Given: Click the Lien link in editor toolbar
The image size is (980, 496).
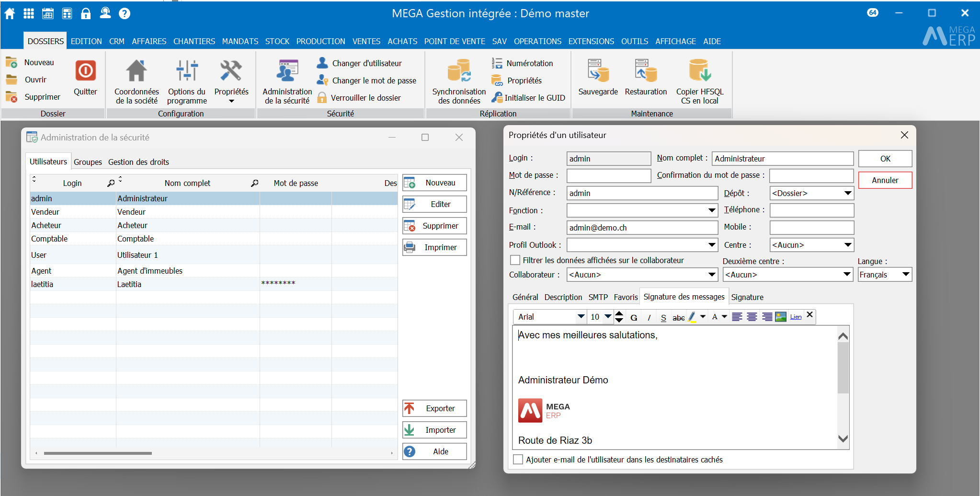Looking at the screenshot, I should [x=796, y=317].
